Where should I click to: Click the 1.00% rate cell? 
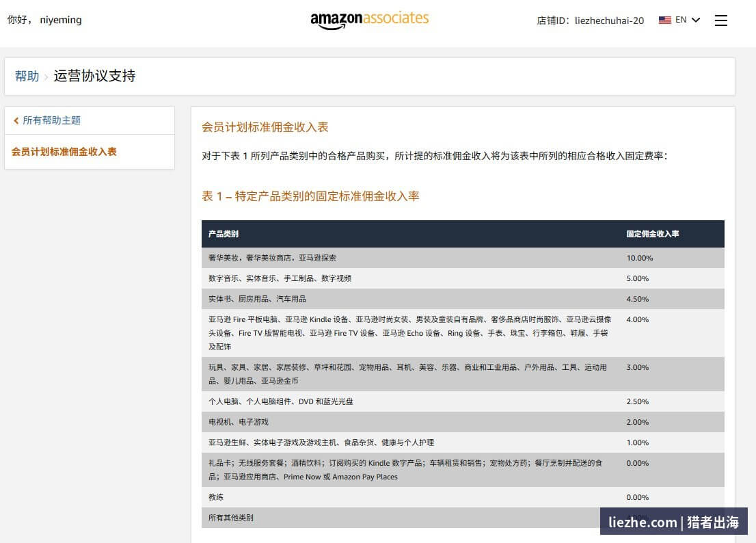(x=637, y=442)
